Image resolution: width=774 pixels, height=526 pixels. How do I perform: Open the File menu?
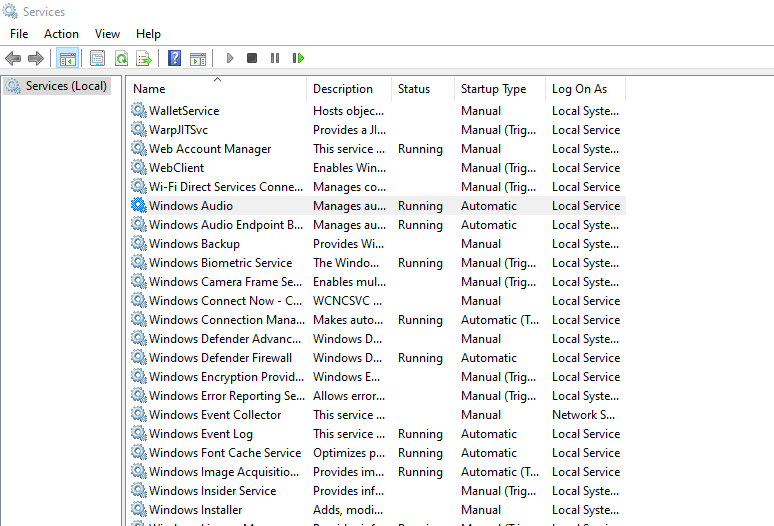(19, 34)
